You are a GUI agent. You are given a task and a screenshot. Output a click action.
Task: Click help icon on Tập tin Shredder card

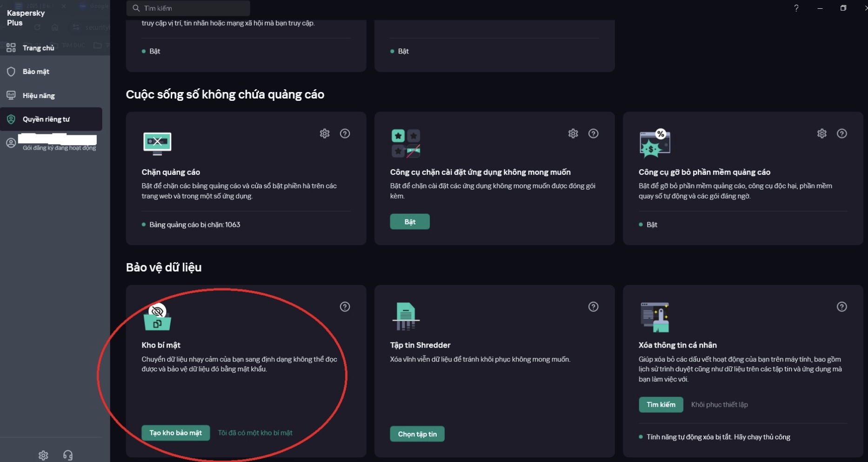point(594,307)
